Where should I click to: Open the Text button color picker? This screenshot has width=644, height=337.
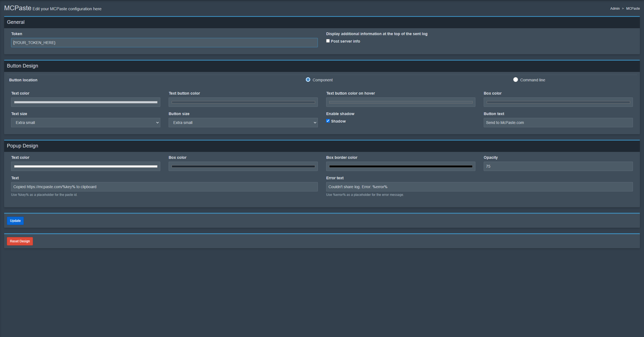243,102
